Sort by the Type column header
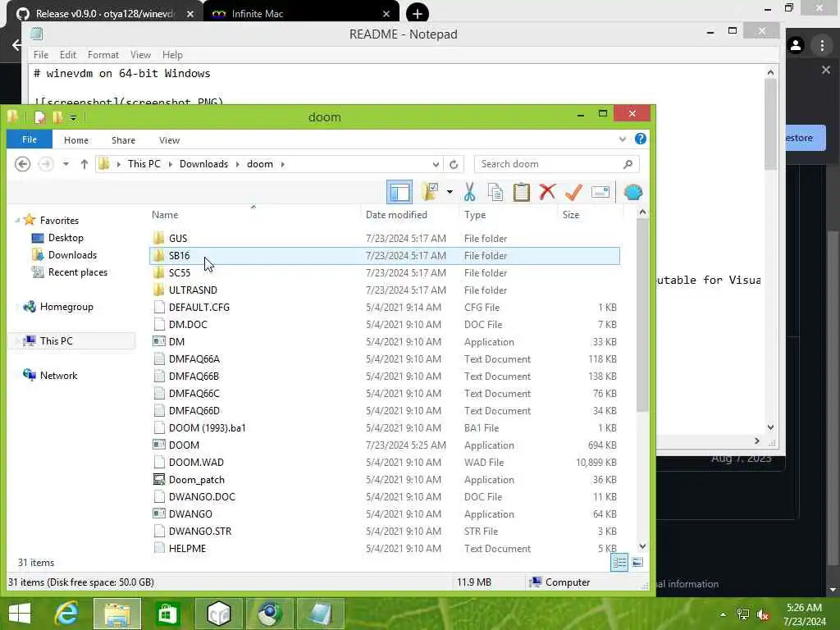The width and height of the screenshot is (840, 630). [475, 214]
